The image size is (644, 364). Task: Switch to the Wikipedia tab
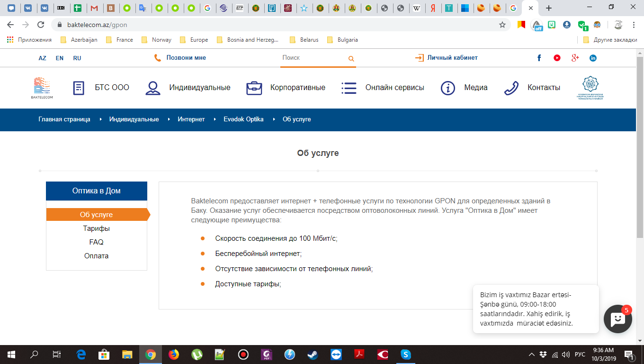416,8
